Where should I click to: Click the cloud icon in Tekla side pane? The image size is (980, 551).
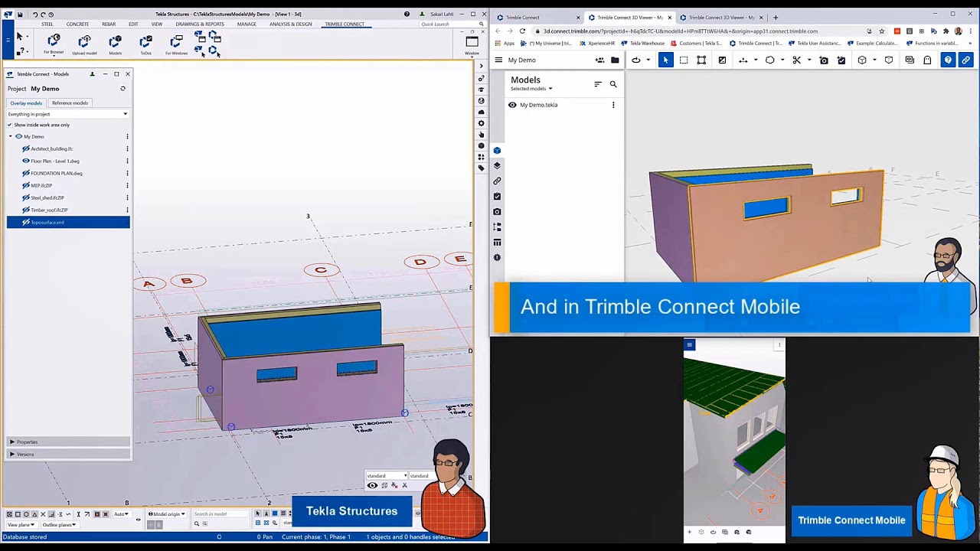click(482, 112)
